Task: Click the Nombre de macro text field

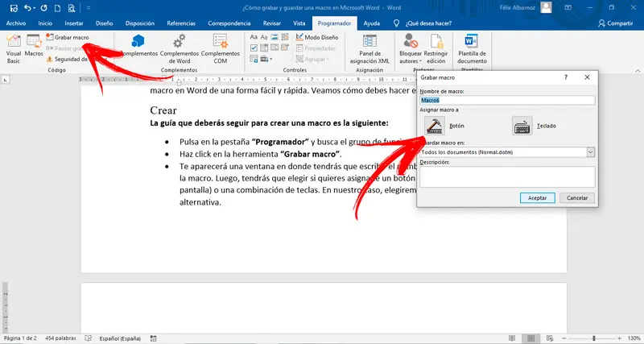Action: 507,100
